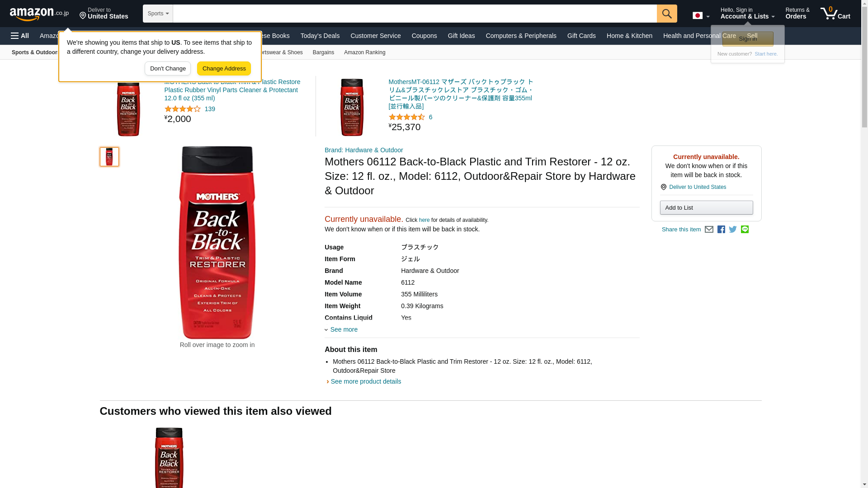Open the Japan flag language selector
This screenshot has height=488, width=868.
[701, 16]
